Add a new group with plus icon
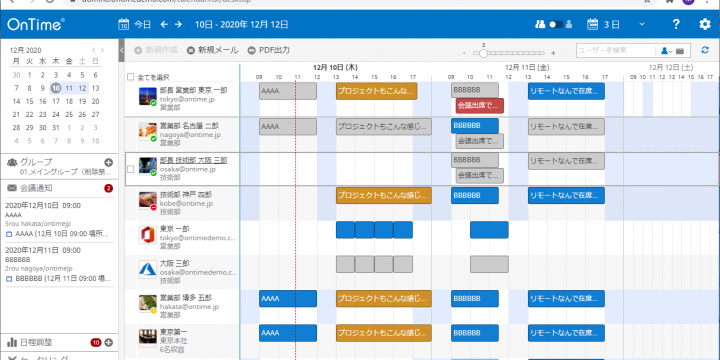The width and height of the screenshot is (720, 360). point(108,162)
